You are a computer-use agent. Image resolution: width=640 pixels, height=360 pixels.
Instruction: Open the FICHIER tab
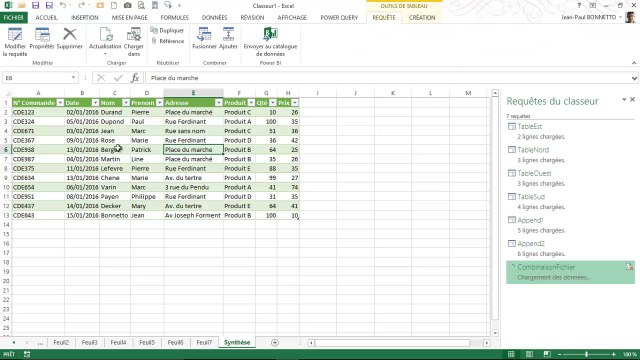tap(14, 18)
